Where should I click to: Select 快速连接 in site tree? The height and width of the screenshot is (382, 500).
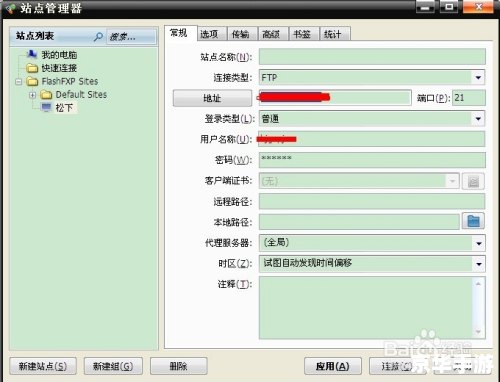click(59, 68)
